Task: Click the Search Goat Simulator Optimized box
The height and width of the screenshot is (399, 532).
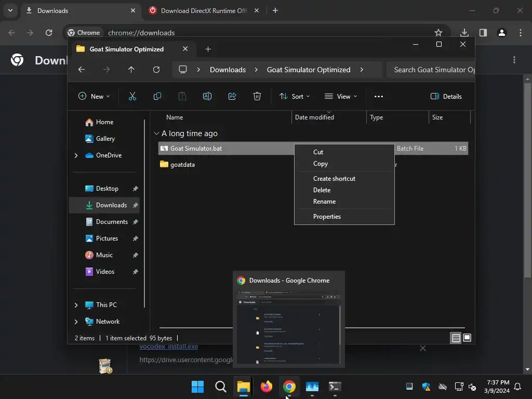Action: [431, 70]
